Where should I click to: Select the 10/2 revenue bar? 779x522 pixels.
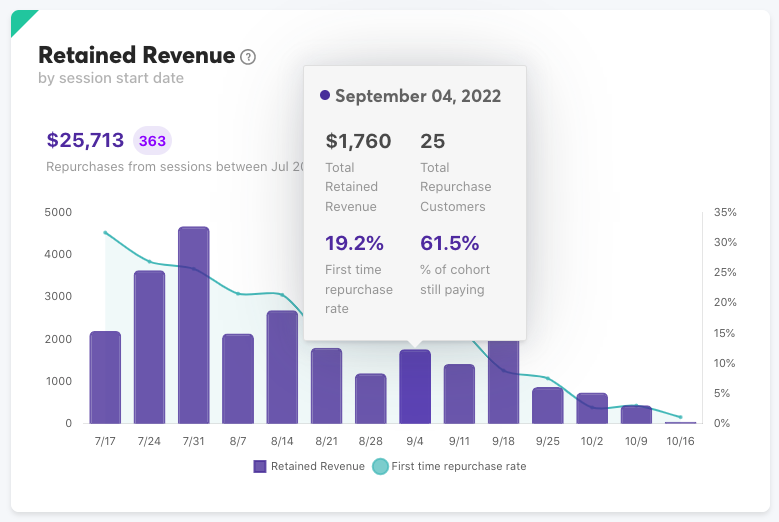592,408
